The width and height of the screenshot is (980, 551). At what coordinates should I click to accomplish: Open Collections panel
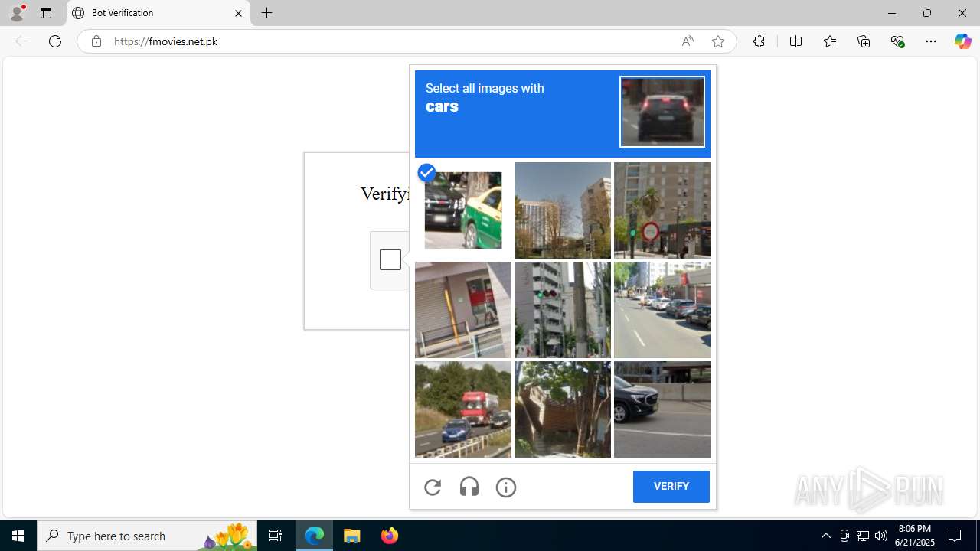pos(864,41)
